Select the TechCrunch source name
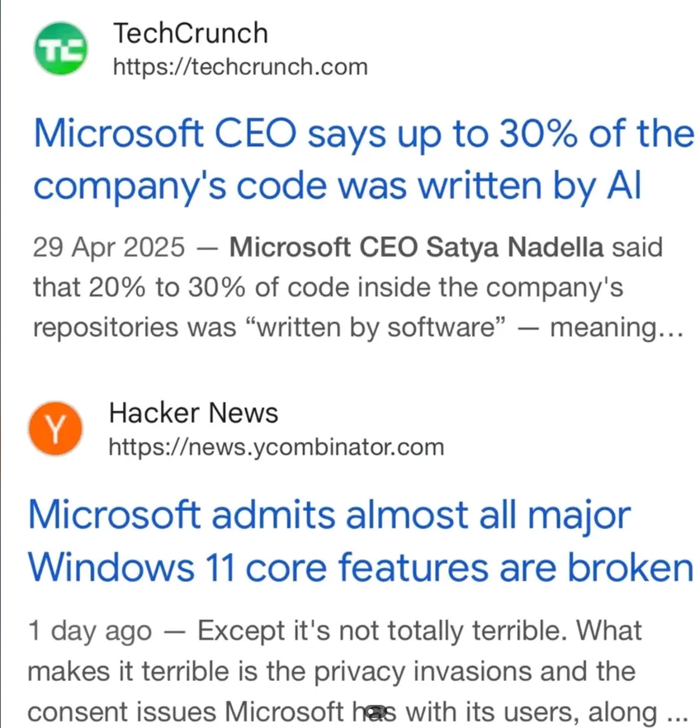The image size is (700, 728). point(190,34)
